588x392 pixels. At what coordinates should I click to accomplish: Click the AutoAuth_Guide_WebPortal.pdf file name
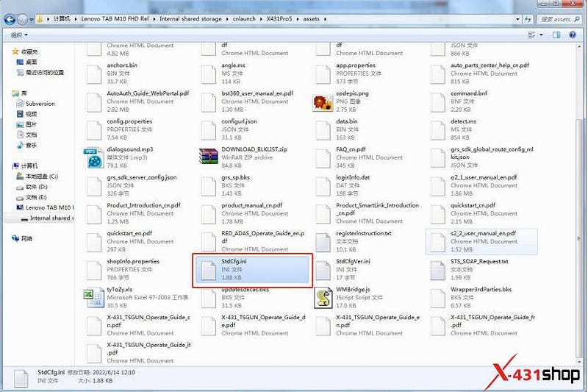tap(148, 93)
